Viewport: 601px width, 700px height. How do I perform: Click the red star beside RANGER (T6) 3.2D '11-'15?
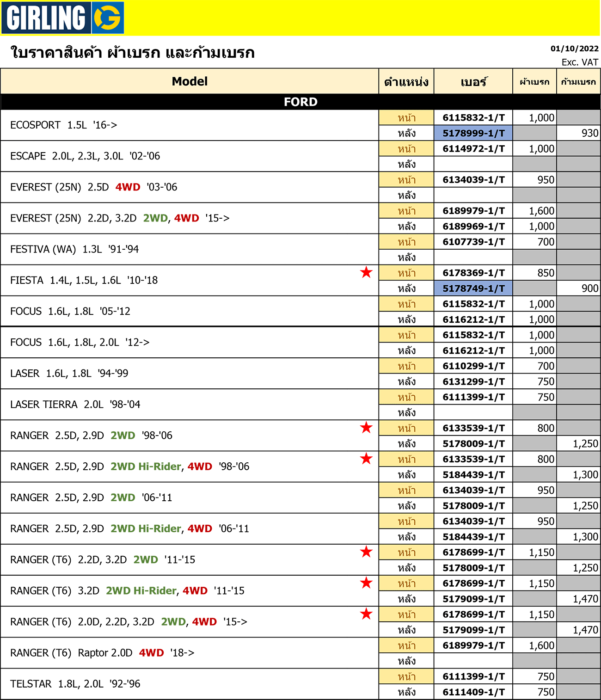coord(366,583)
